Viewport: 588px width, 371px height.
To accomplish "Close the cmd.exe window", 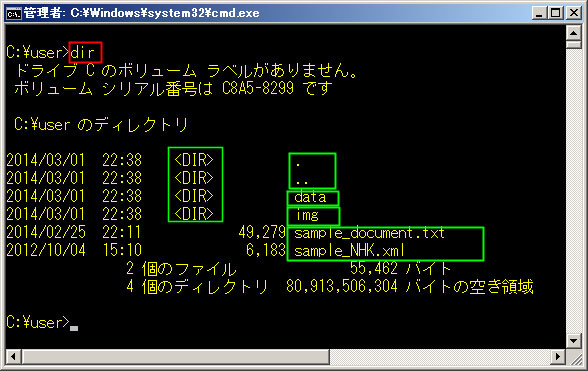I will click(x=573, y=14).
